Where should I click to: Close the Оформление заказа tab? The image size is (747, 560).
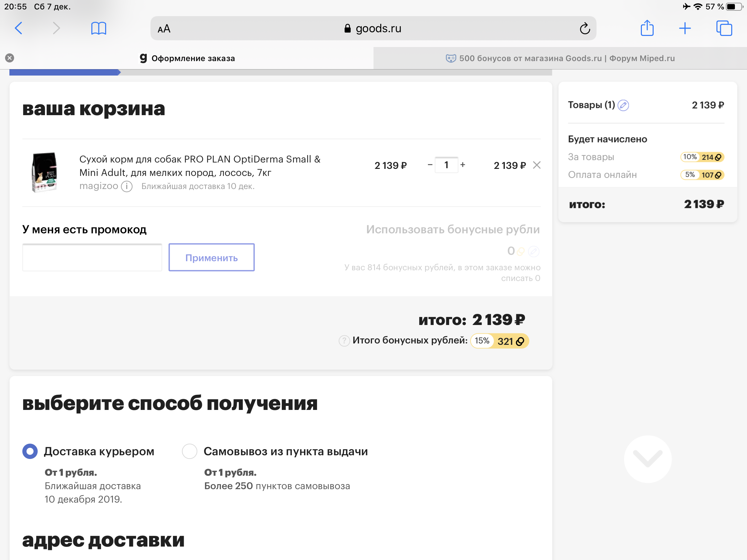10,58
